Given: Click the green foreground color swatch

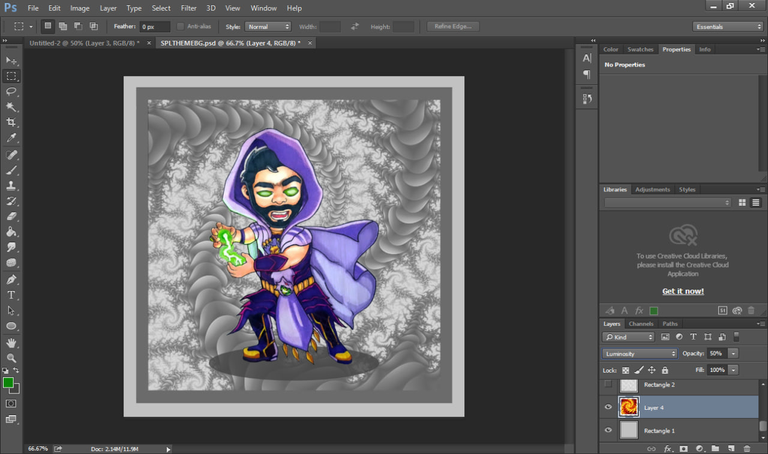Looking at the screenshot, I should pos(8,382).
